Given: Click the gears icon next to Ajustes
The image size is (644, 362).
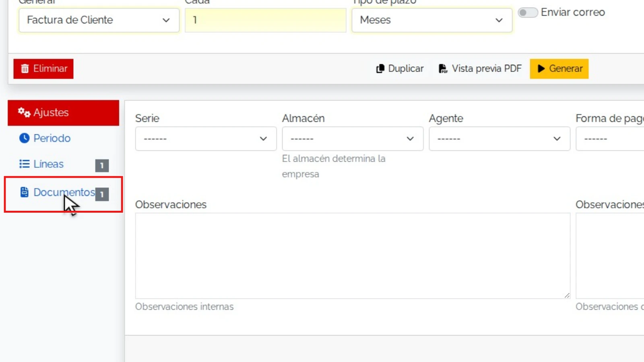Looking at the screenshot, I should point(24,113).
